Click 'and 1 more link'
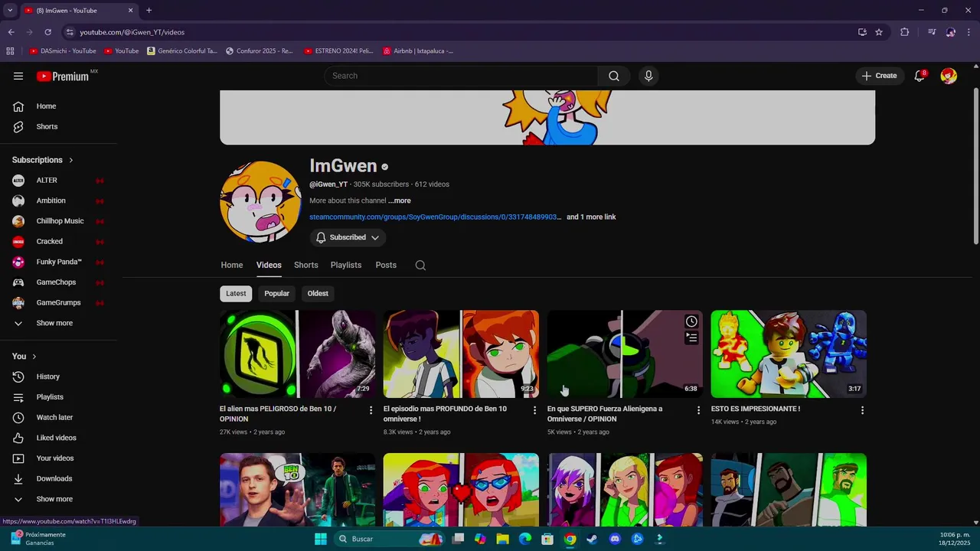The height and width of the screenshot is (551, 980). pyautogui.click(x=591, y=217)
